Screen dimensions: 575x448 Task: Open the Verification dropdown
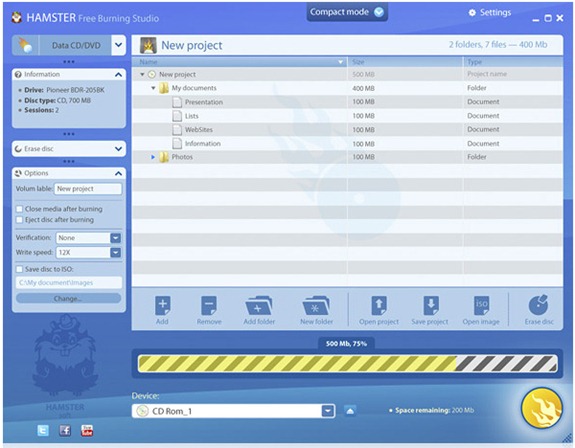(115, 238)
